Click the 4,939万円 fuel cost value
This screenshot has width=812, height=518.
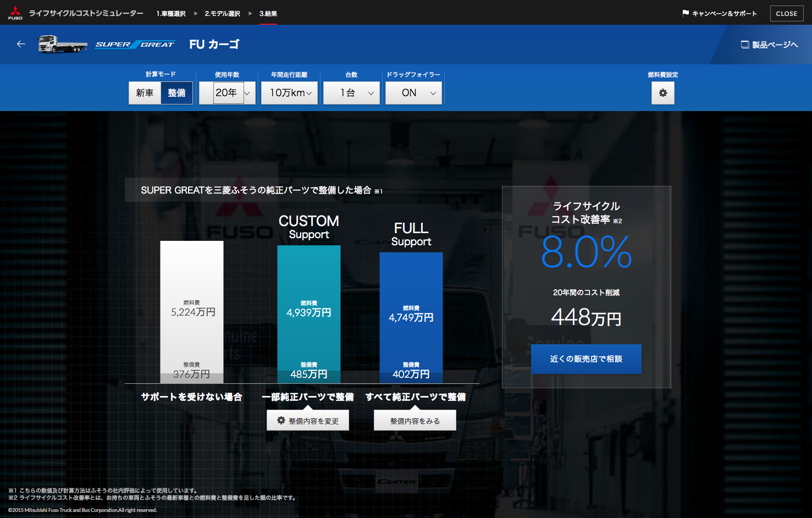pyautogui.click(x=309, y=312)
